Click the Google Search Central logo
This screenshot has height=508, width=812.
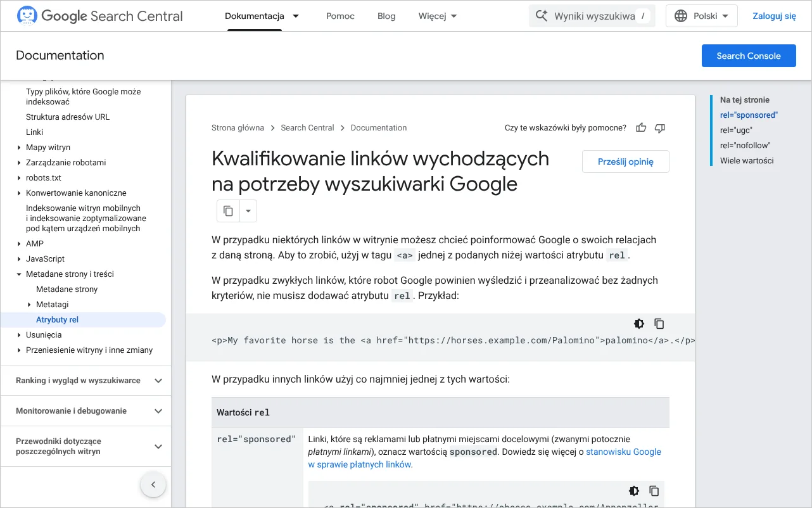[99, 16]
